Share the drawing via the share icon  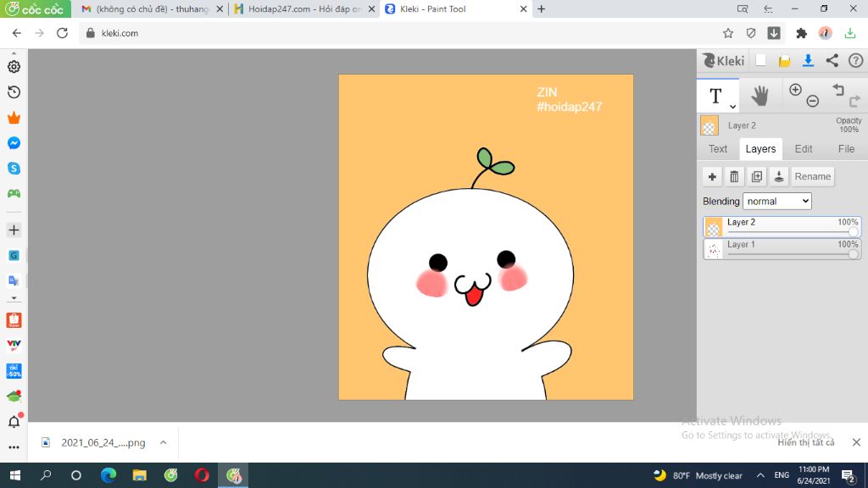[x=832, y=60]
